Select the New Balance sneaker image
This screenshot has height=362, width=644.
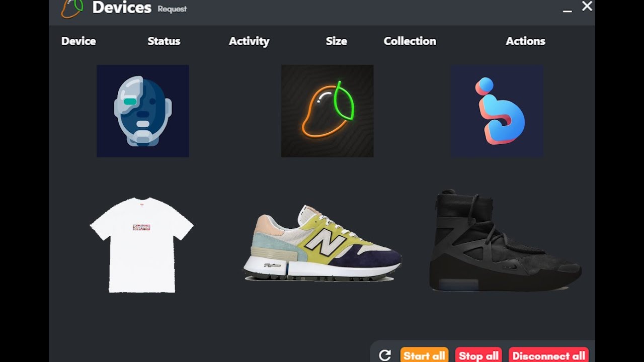322,243
